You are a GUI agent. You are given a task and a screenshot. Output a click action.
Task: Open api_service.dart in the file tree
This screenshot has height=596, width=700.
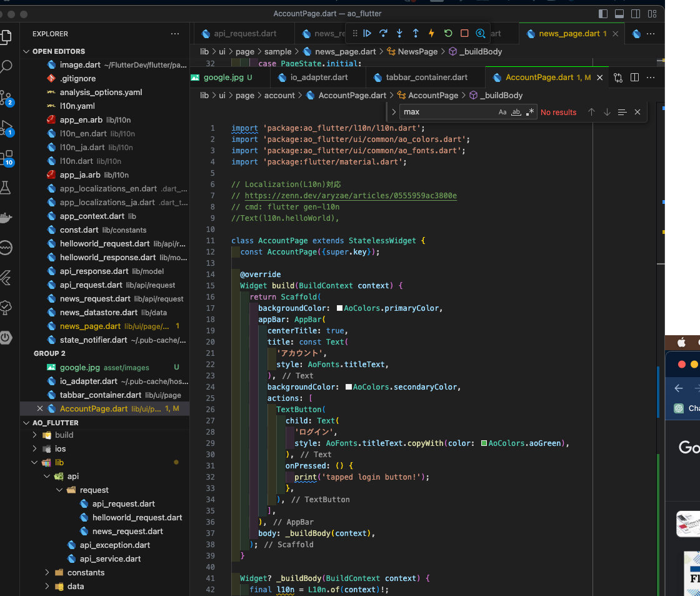tap(110, 558)
